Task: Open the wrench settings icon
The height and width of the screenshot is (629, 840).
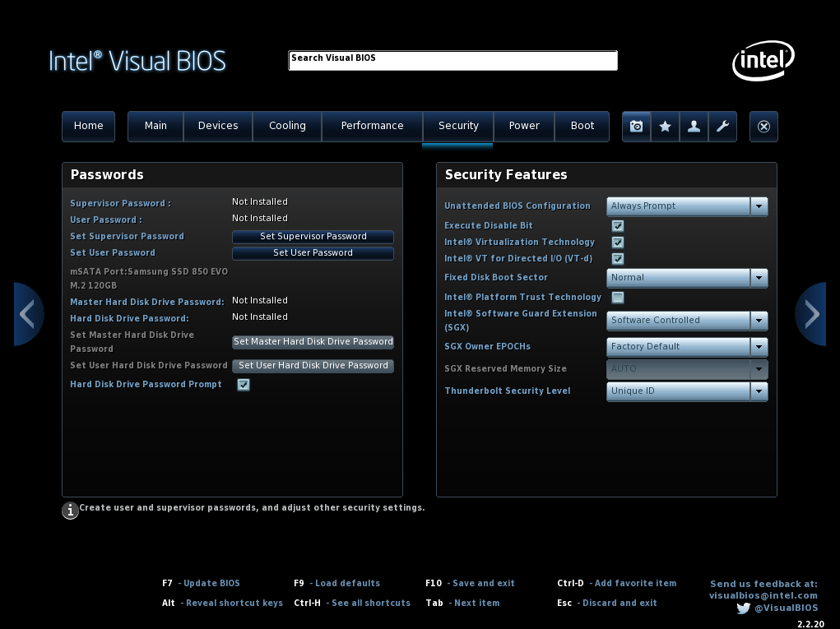Action: coord(722,127)
